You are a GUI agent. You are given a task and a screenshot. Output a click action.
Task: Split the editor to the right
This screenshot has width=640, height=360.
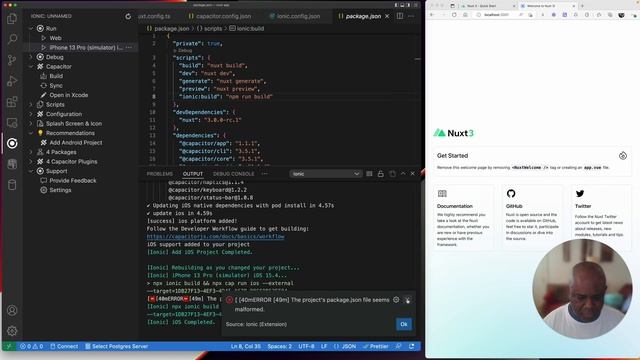[x=400, y=16]
